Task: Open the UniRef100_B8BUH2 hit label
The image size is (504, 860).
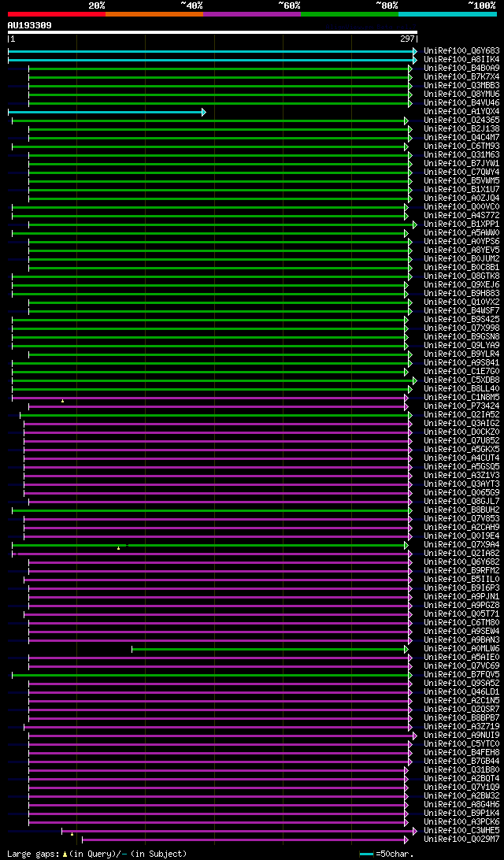Action: click(461, 510)
